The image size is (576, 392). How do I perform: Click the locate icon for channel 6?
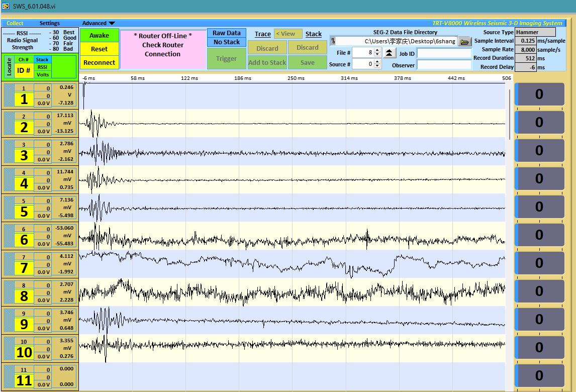(9, 236)
